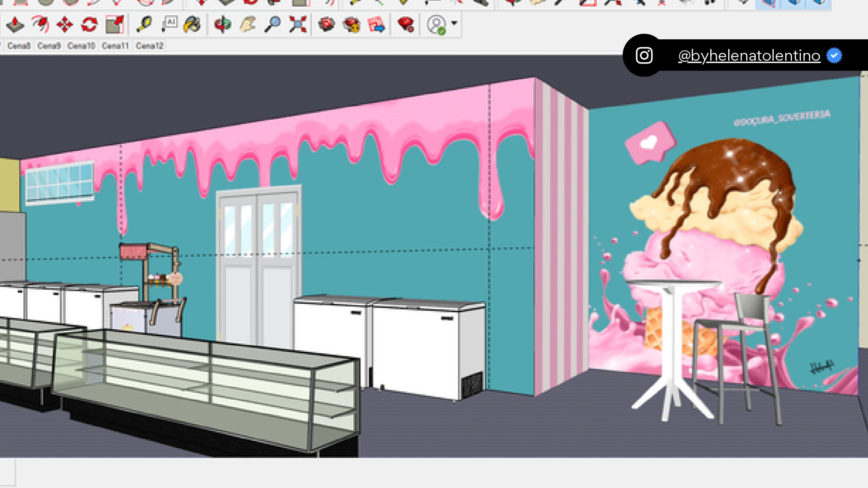
Task: Activate the Pan hand tool
Action: (248, 24)
